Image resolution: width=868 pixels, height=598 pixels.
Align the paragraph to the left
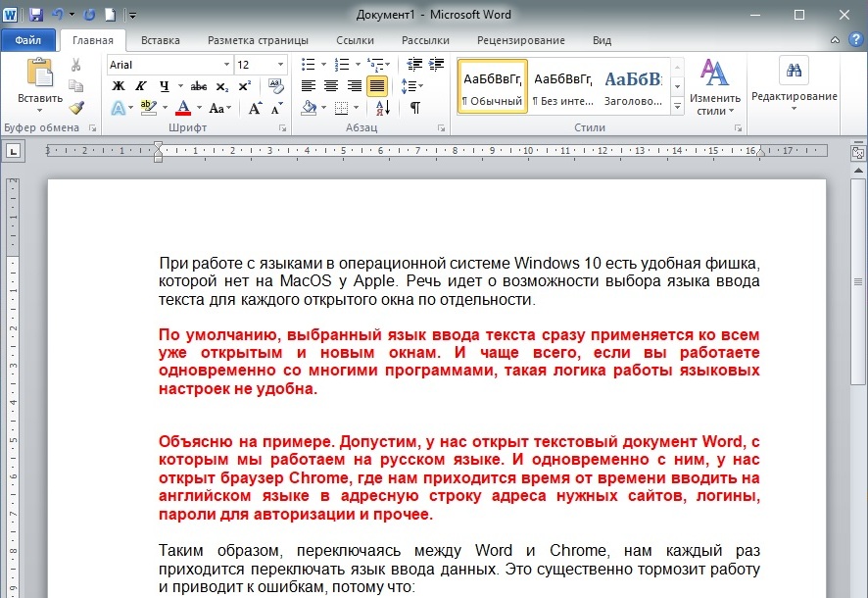(308, 86)
